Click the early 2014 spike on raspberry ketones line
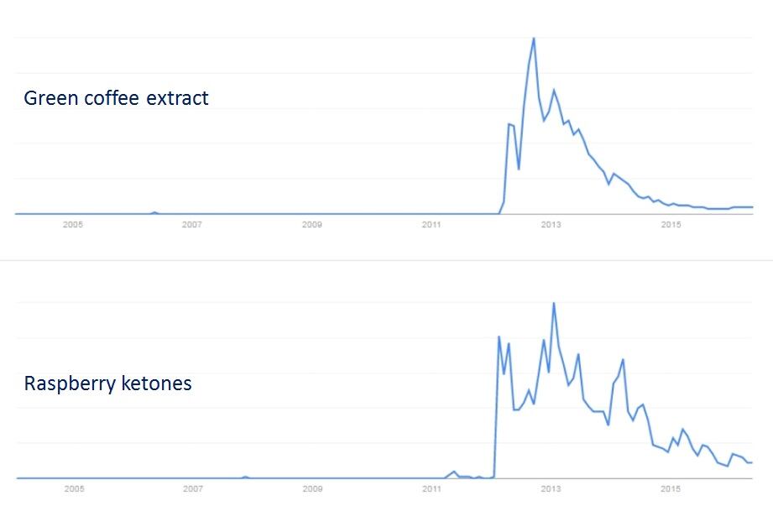This screenshot has height=532, width=773. pyautogui.click(x=623, y=360)
